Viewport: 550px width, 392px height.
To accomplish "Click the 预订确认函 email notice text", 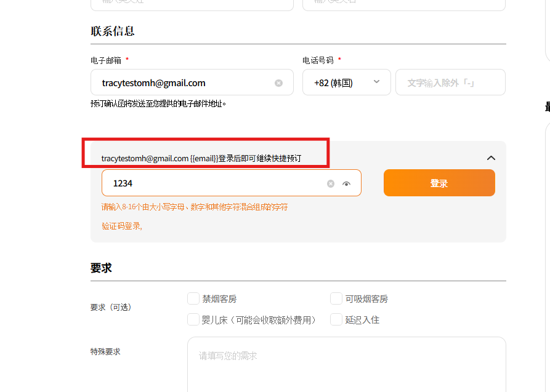I will pyautogui.click(x=158, y=104).
